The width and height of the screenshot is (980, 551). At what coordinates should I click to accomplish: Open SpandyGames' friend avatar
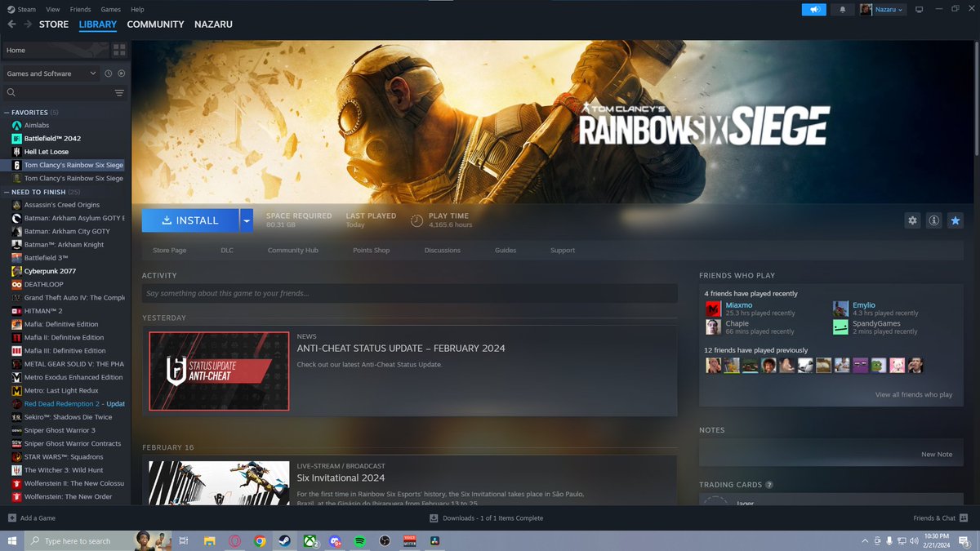pos(840,327)
